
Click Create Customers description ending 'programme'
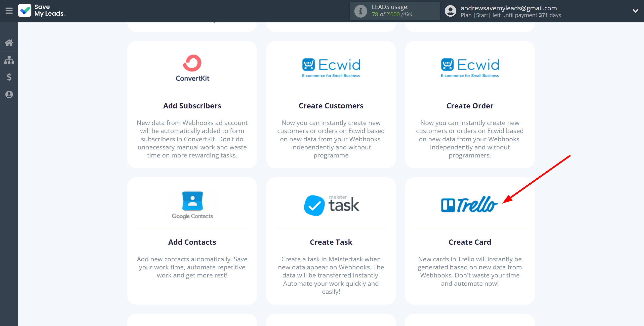[331, 139]
